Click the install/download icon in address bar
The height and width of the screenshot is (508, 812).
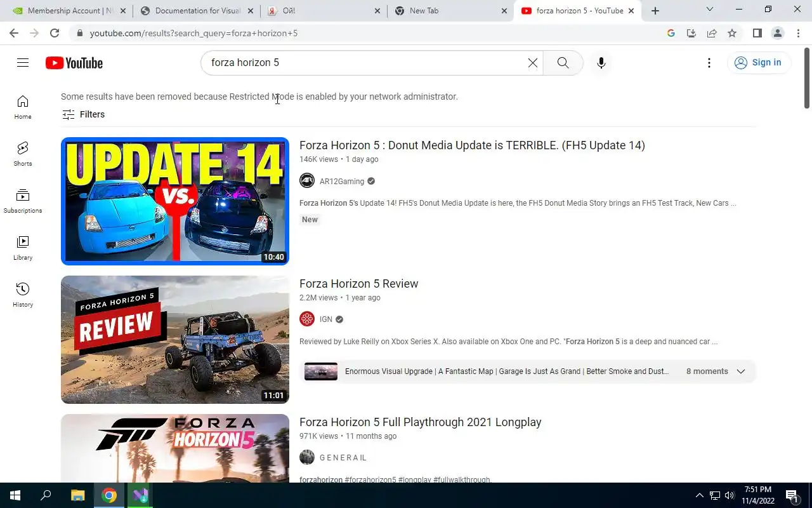tap(691, 33)
